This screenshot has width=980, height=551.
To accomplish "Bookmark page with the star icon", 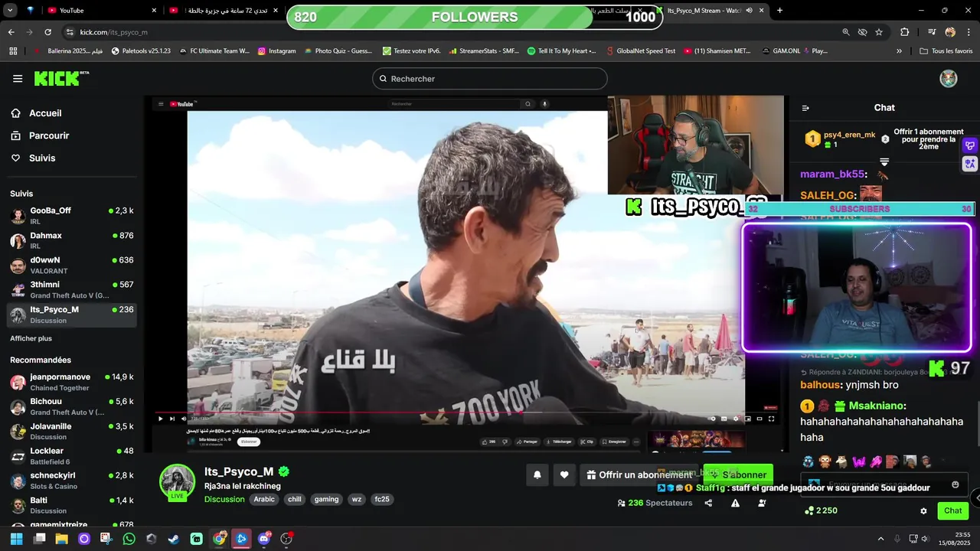I will (879, 32).
